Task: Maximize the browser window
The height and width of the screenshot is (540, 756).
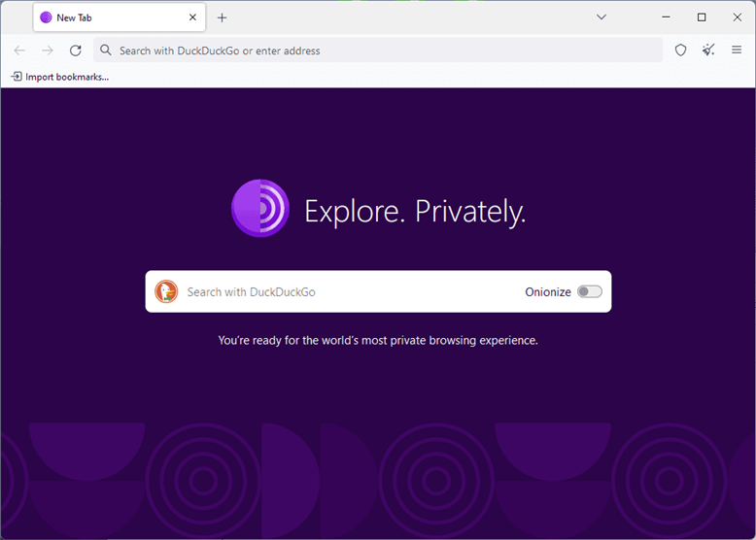Action: [x=702, y=17]
